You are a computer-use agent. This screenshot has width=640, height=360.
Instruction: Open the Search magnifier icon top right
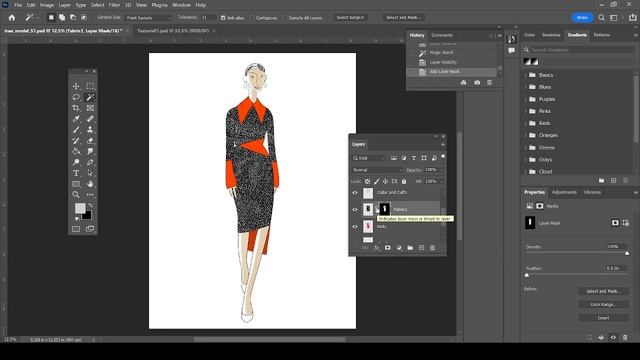(601, 18)
